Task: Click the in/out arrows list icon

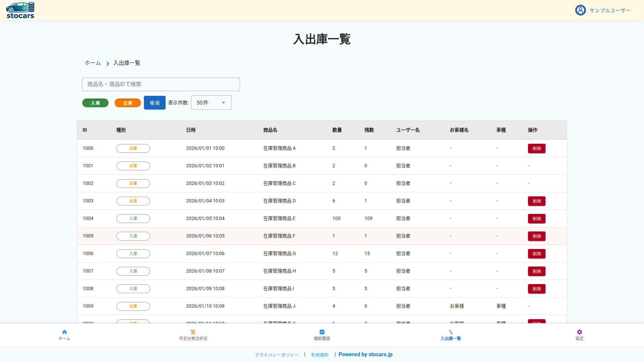Action: (x=451, y=332)
